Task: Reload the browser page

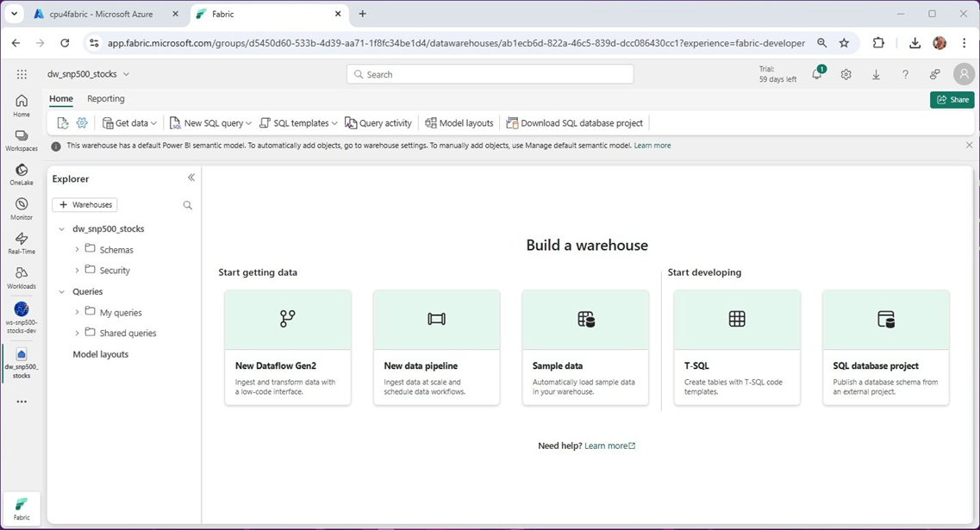Action: point(65,43)
